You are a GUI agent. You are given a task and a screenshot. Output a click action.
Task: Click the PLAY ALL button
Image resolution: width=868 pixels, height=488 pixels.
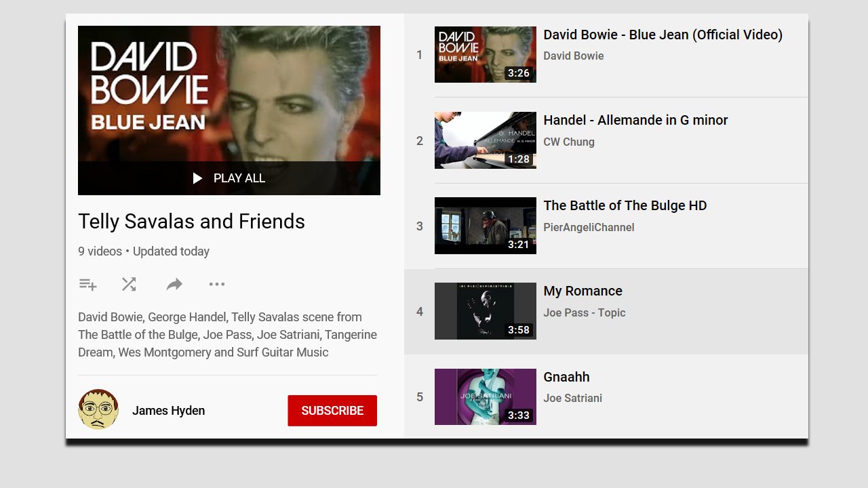tap(229, 178)
